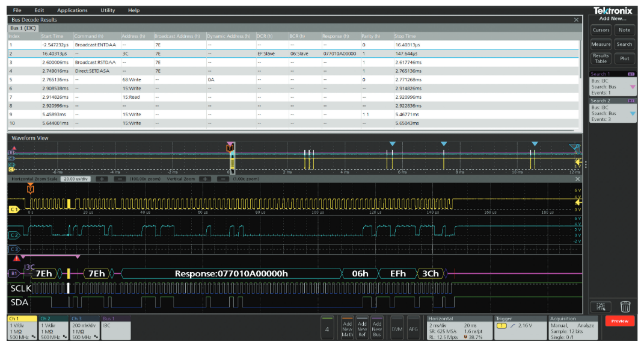Viewport: 644px width, 345px height.
Task: Open the Ch 3 channel badge
Action: [x=85, y=328]
